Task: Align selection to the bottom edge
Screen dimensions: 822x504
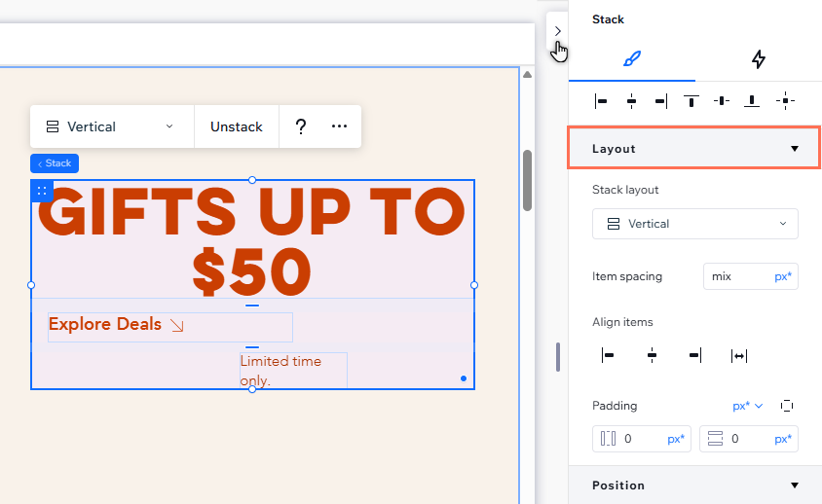Action: pos(752,101)
